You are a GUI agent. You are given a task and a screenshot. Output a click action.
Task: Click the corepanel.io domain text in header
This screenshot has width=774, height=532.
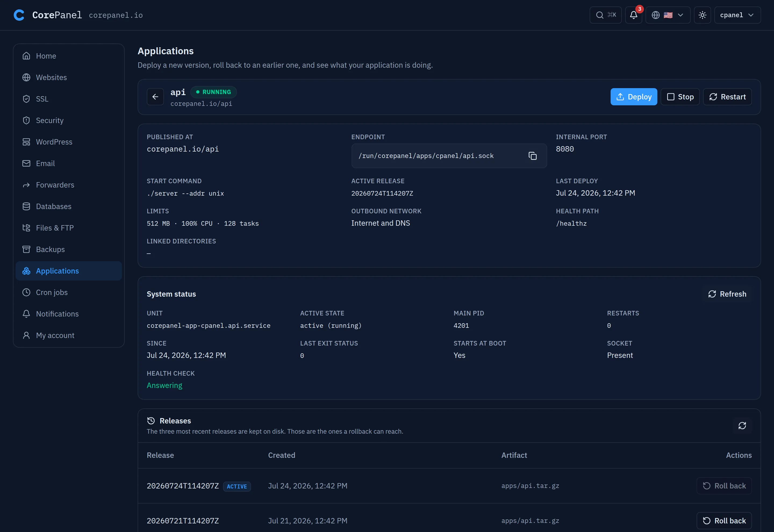(x=116, y=15)
